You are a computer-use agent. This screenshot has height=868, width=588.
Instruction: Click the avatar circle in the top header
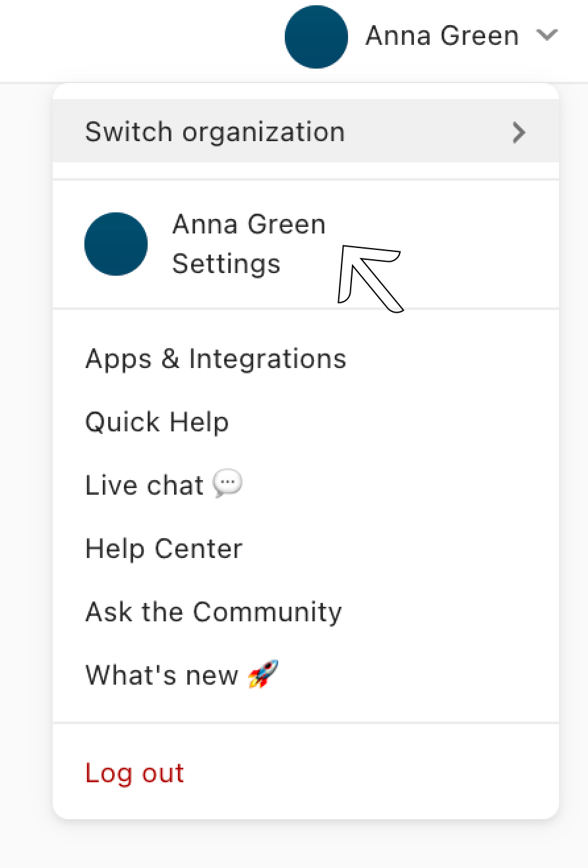[x=316, y=37]
